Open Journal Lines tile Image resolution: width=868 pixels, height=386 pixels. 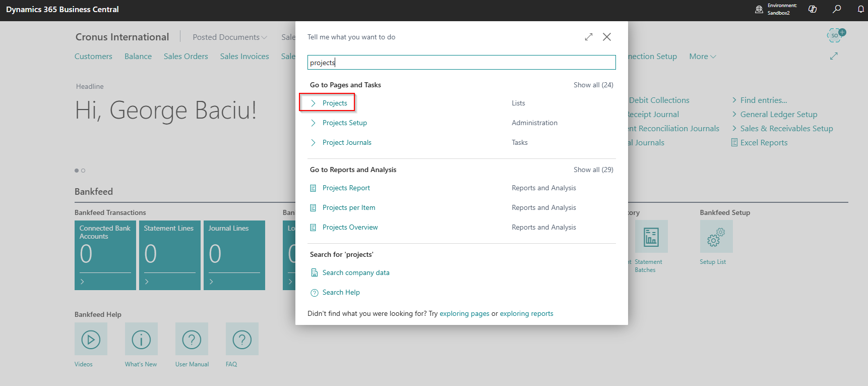[234, 255]
